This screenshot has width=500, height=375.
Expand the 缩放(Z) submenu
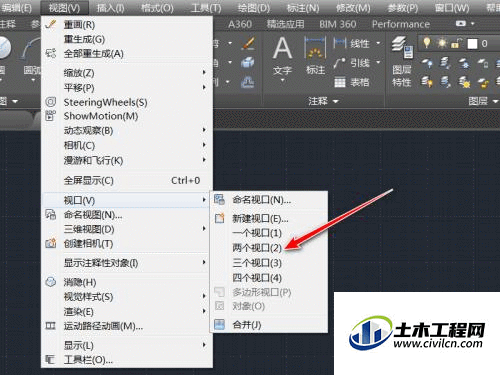[127, 73]
